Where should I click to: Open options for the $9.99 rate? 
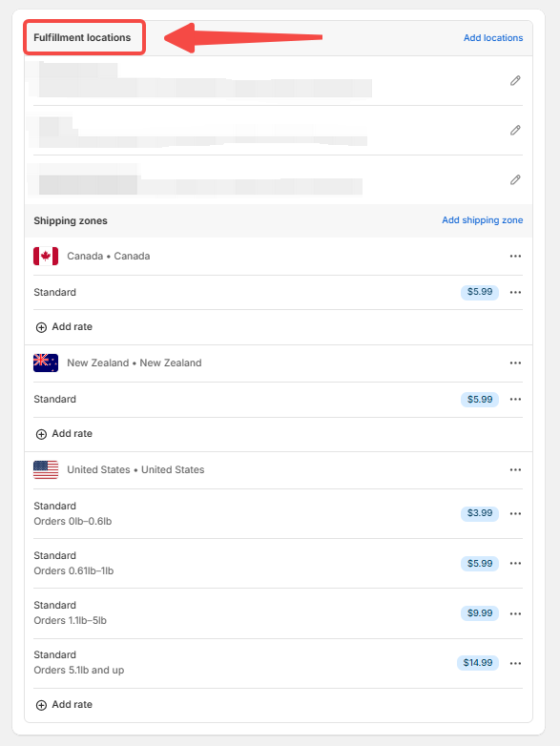(x=515, y=613)
